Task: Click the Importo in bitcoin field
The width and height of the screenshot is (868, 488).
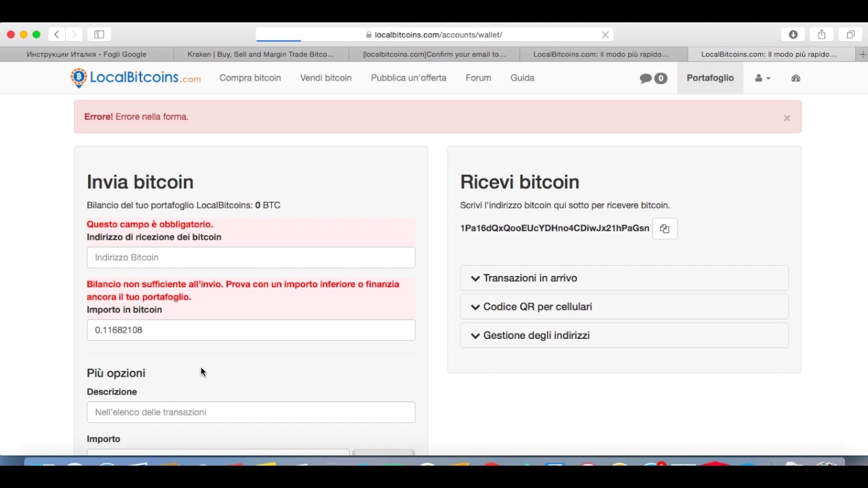Action: (x=251, y=330)
